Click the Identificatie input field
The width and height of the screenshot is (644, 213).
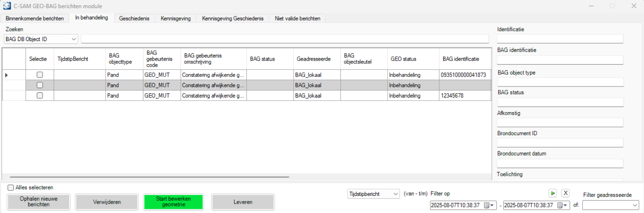tap(560, 38)
